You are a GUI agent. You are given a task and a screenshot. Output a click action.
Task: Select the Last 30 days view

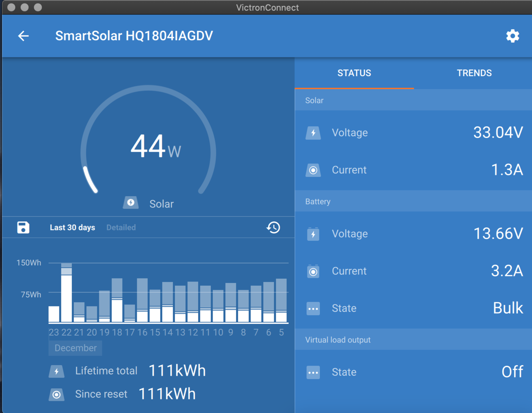coord(72,228)
